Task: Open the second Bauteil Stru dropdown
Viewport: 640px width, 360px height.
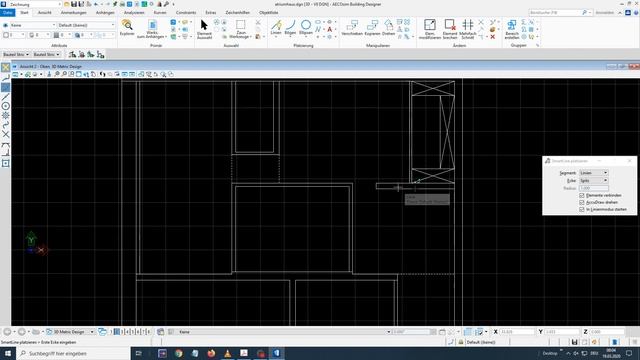Action: click(47, 54)
